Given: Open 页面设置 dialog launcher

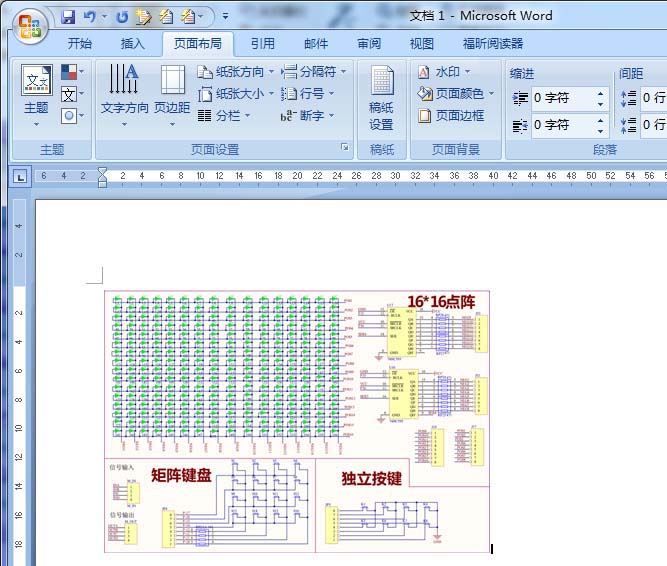Looking at the screenshot, I should (345, 147).
